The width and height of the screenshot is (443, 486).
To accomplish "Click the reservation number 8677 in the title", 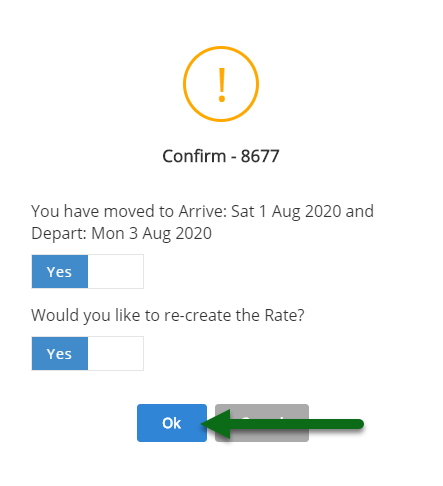I will click(260, 156).
